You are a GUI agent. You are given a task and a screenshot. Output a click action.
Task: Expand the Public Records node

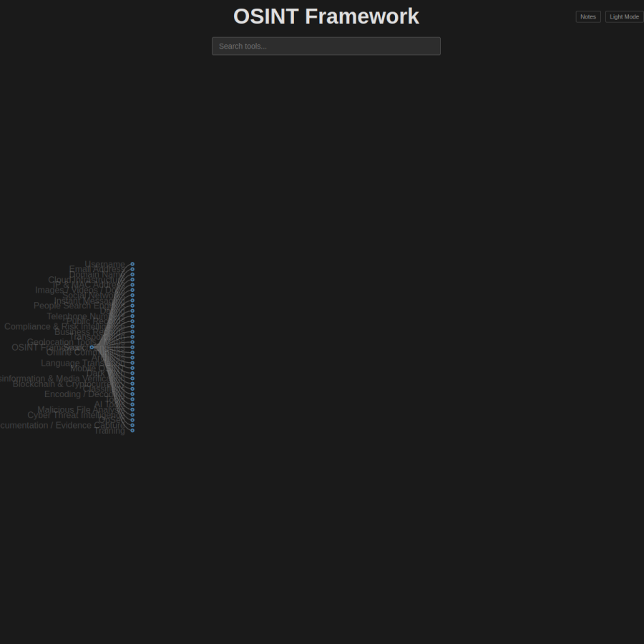132,321
